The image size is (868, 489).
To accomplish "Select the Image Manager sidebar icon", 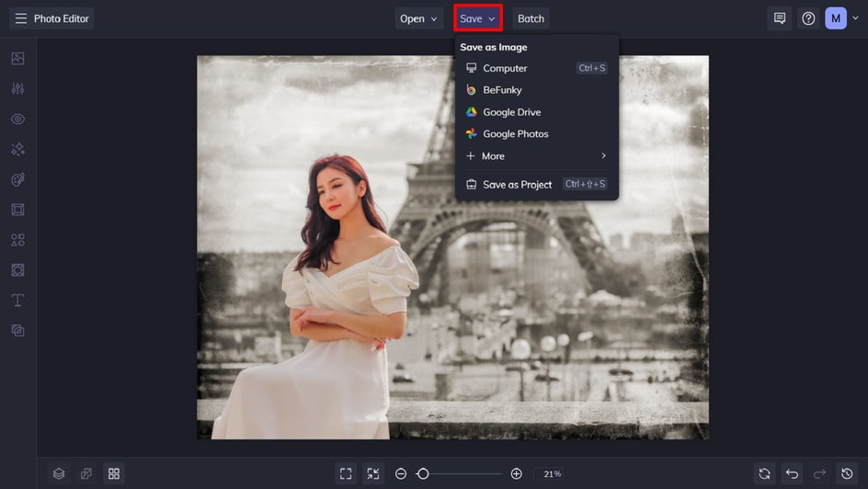I will [17, 59].
